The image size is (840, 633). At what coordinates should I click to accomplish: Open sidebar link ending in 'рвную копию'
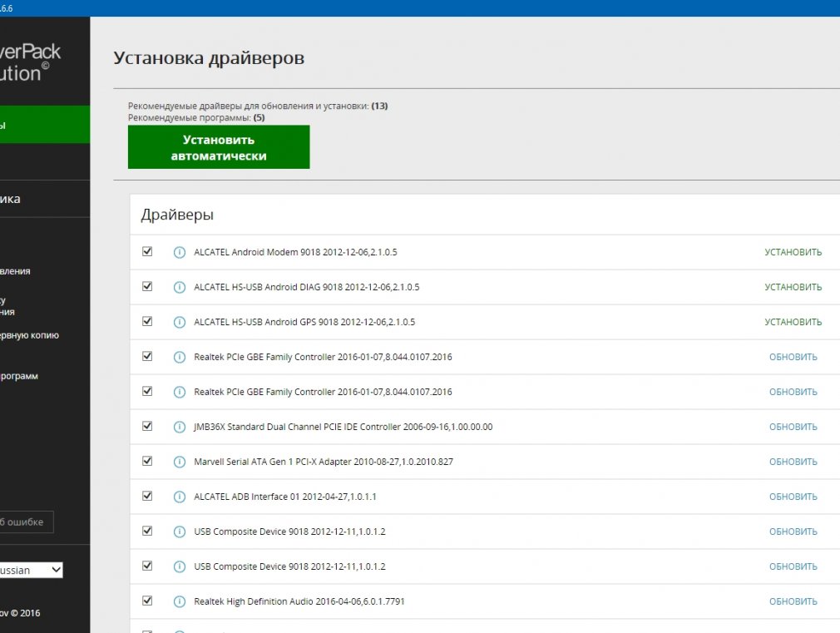point(29,335)
